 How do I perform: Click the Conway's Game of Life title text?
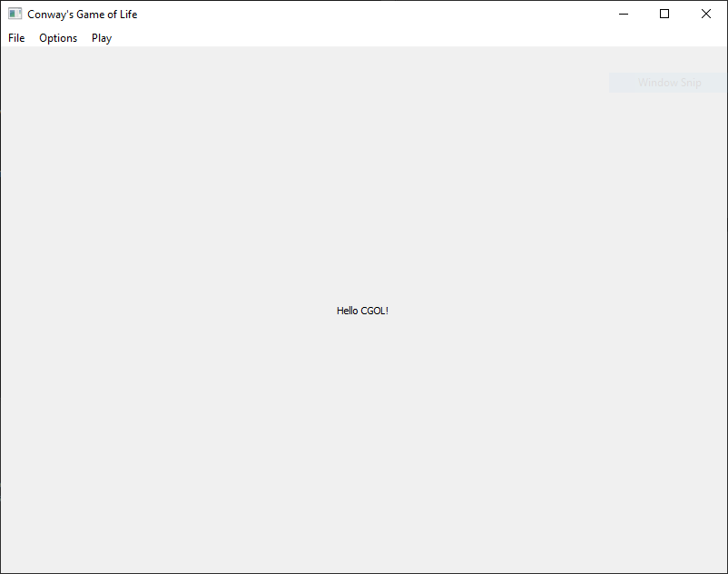(83, 15)
